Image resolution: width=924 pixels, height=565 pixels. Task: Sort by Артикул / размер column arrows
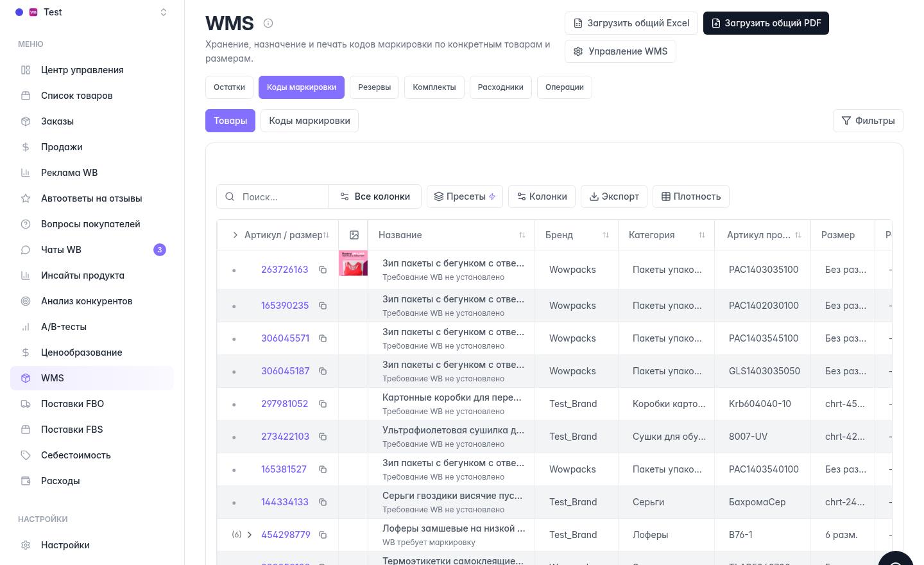326,235
